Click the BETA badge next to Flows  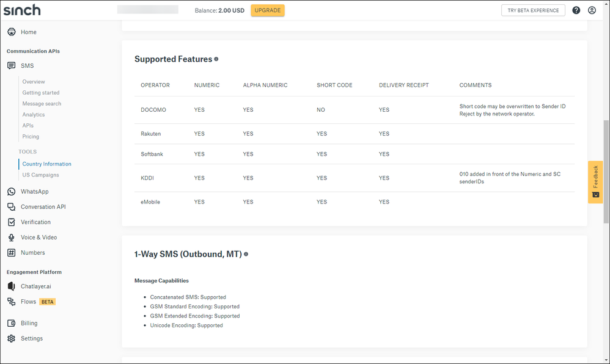click(x=48, y=302)
